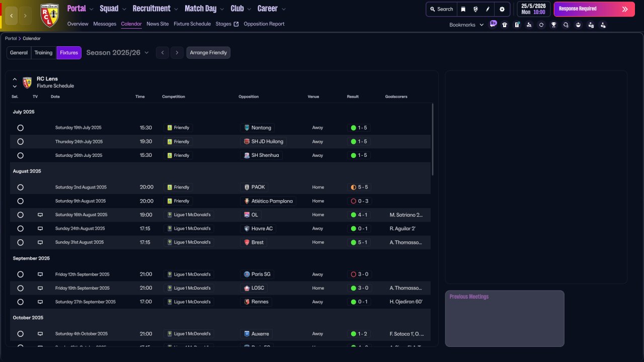Click the fixture list vertical scrollbar

pos(432,139)
